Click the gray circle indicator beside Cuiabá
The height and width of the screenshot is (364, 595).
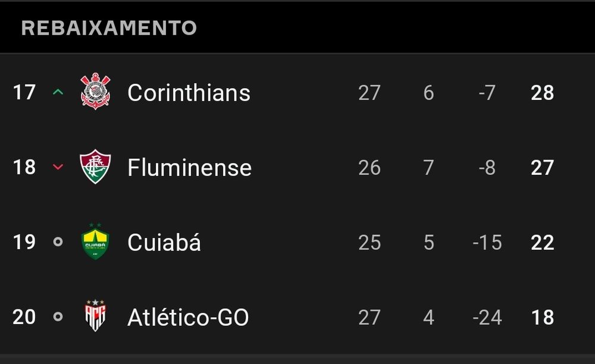tap(58, 241)
